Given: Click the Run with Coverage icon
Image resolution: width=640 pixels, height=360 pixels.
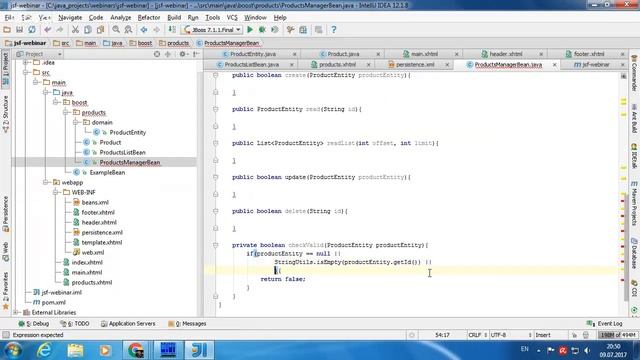Looking at the screenshot, I should pos(275,30).
